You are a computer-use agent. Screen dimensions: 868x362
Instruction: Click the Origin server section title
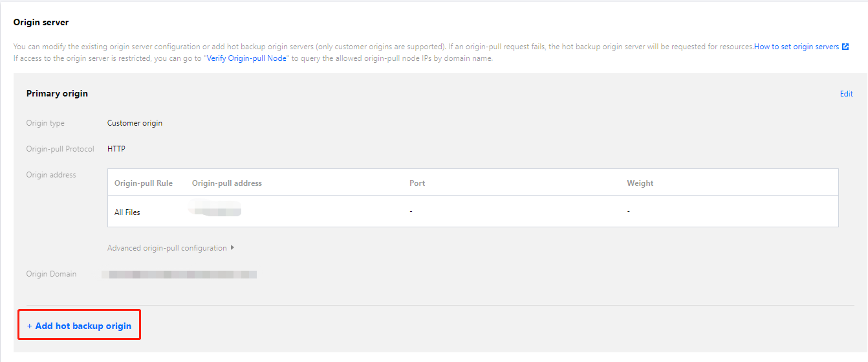41,22
